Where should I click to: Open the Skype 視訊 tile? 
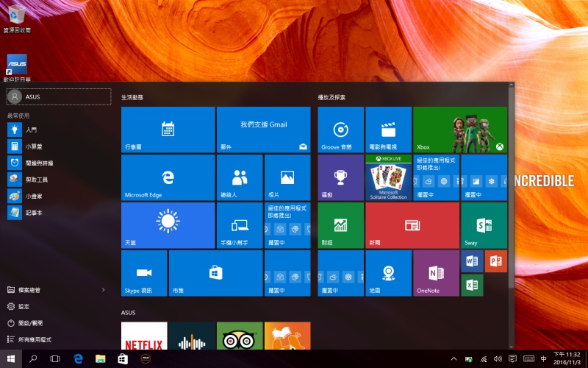pos(144,273)
